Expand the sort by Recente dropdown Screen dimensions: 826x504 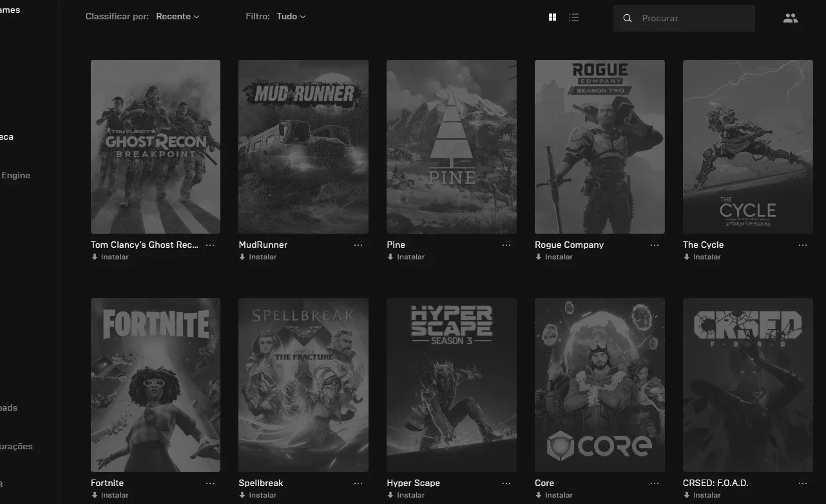pyautogui.click(x=178, y=16)
